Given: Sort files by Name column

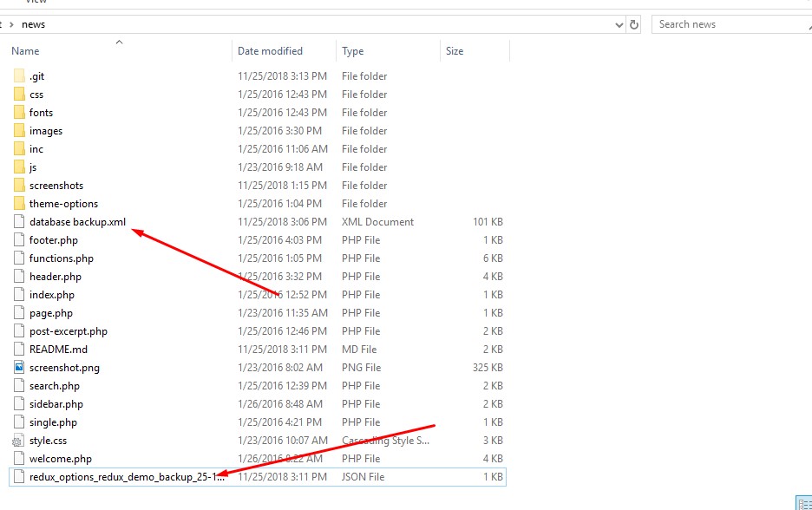Looking at the screenshot, I should (25, 51).
